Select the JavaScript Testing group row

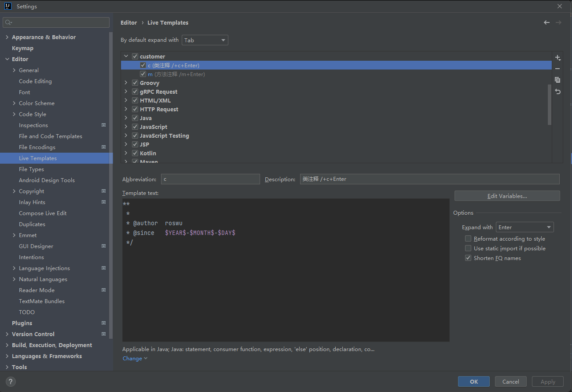click(x=336, y=136)
